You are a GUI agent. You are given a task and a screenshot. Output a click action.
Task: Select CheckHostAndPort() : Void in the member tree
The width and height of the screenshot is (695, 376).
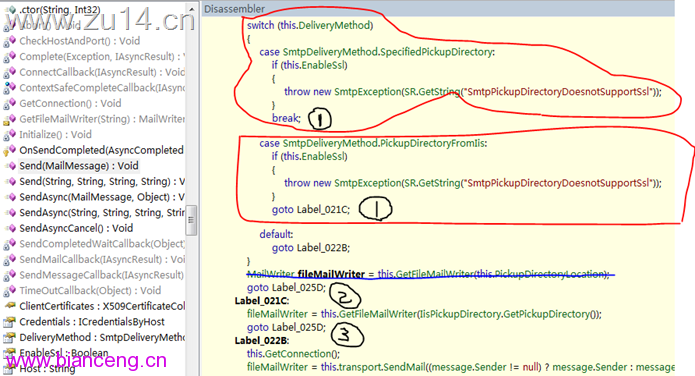point(79,41)
